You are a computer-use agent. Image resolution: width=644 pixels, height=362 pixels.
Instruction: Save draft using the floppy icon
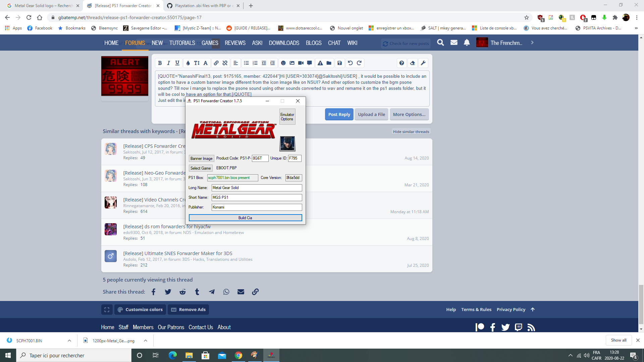(x=340, y=63)
